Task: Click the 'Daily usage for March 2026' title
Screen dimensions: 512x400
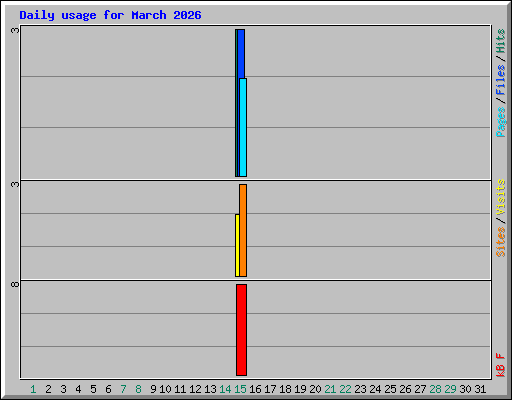Action: pyautogui.click(x=110, y=15)
